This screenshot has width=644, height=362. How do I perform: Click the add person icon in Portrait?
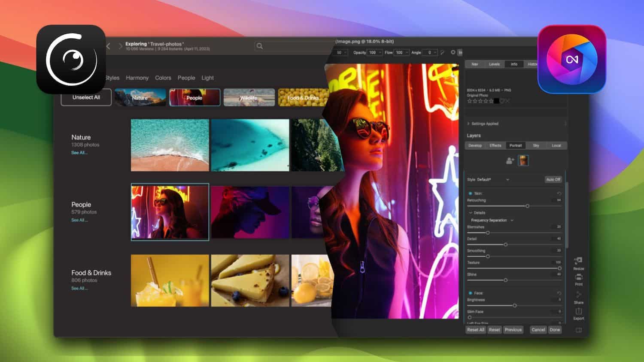tap(510, 160)
